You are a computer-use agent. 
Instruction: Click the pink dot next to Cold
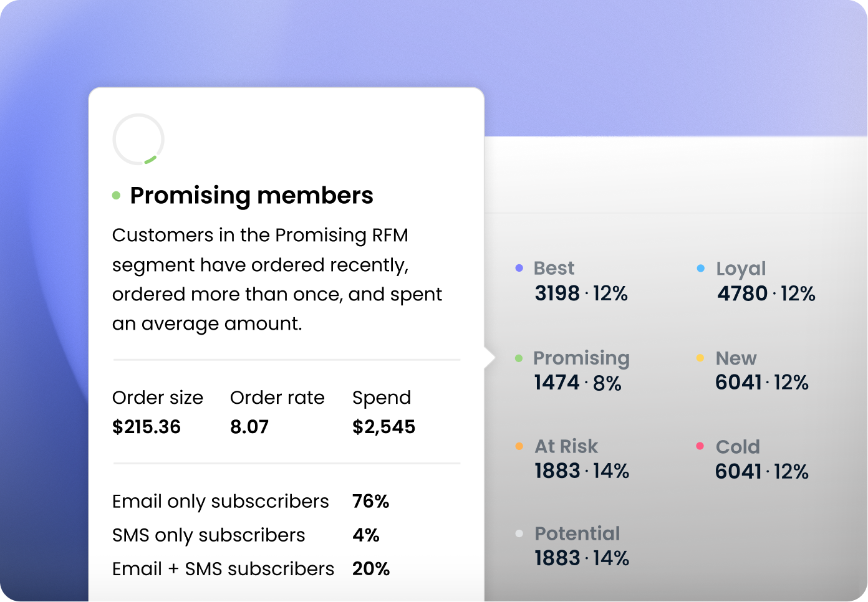pos(700,446)
